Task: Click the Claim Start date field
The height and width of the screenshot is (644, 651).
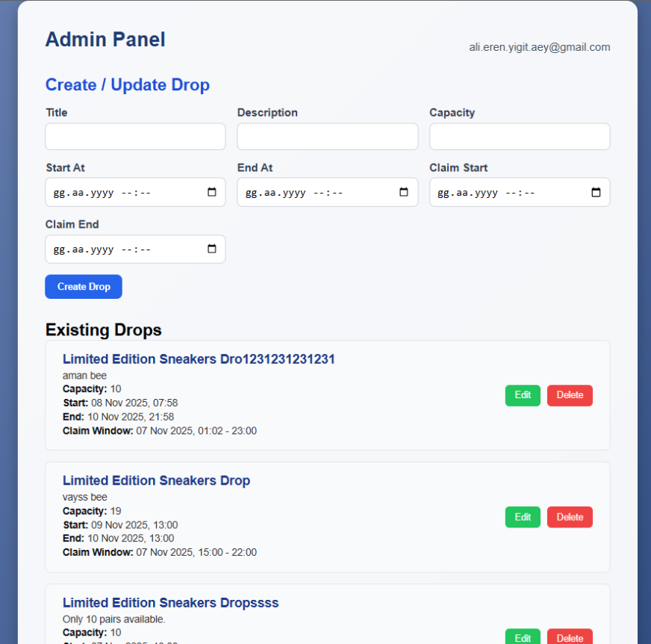Action: tap(520, 192)
